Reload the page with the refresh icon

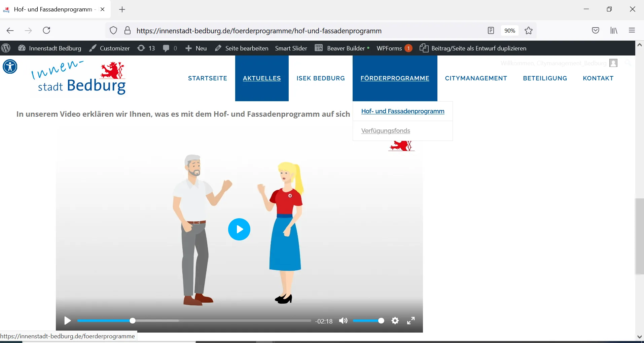[x=47, y=31]
